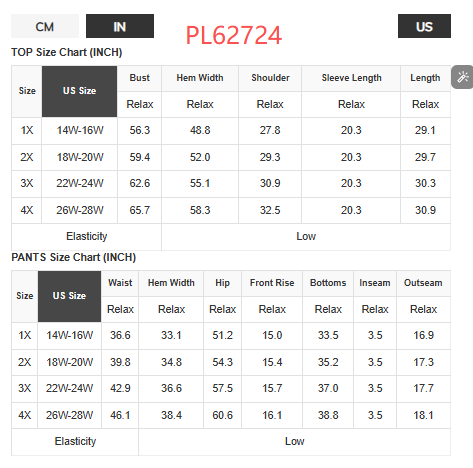The image size is (473, 468).
Task: Click the 48.8 hem width value
Action: tap(200, 130)
